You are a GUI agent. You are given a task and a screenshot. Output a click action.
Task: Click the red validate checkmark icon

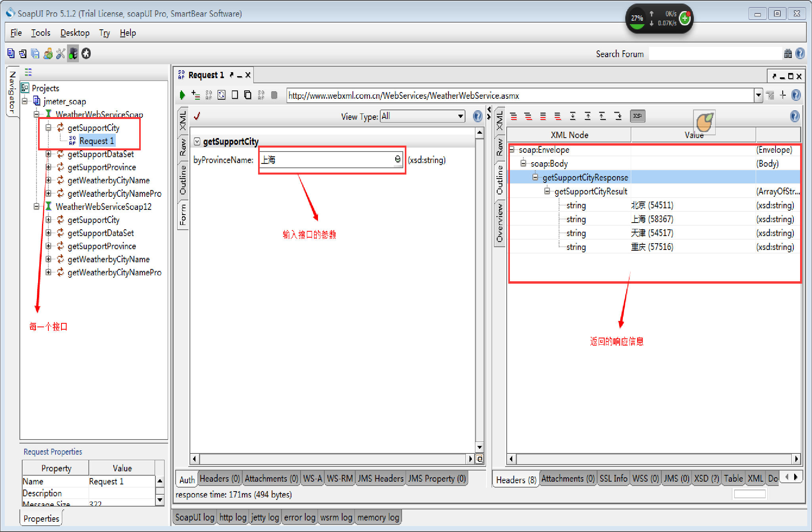tap(197, 116)
